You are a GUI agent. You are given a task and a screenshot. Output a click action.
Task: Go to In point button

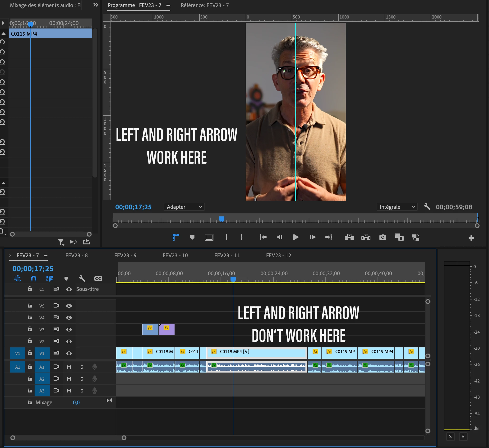263,237
